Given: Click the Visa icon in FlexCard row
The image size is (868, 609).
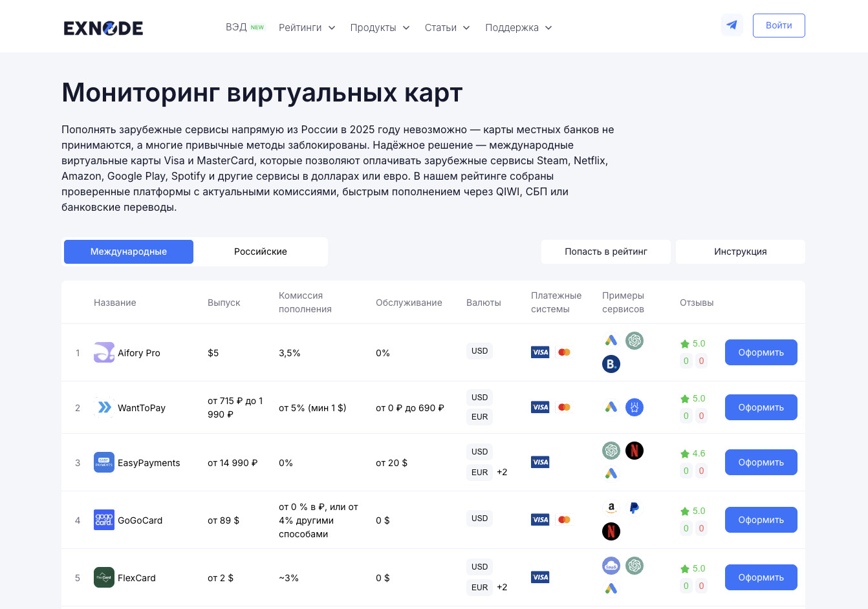Looking at the screenshot, I should tap(540, 577).
